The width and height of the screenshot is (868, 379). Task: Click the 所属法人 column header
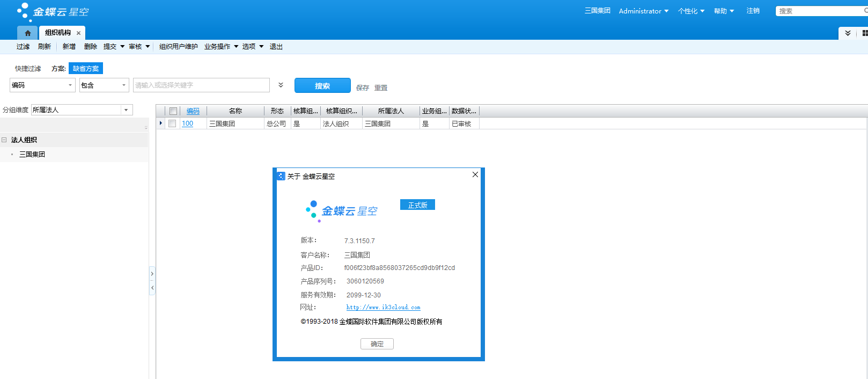tap(391, 111)
